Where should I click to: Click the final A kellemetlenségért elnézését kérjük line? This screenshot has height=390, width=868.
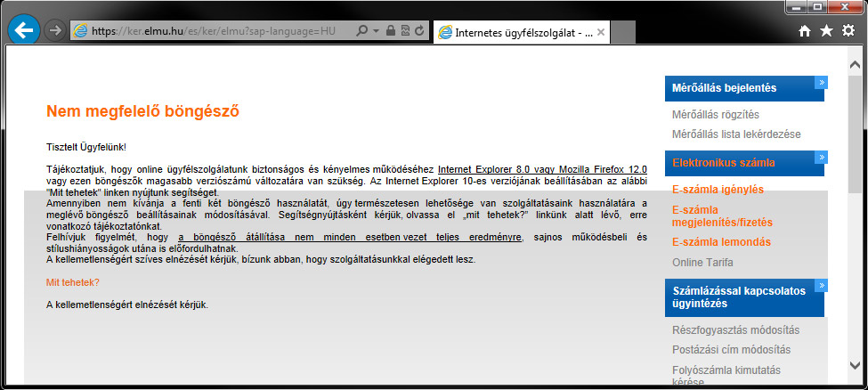[x=127, y=305]
